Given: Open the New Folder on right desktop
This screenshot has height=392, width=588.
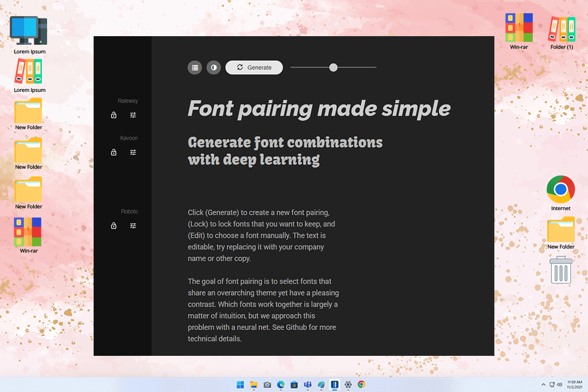Looking at the screenshot, I should (x=561, y=233).
